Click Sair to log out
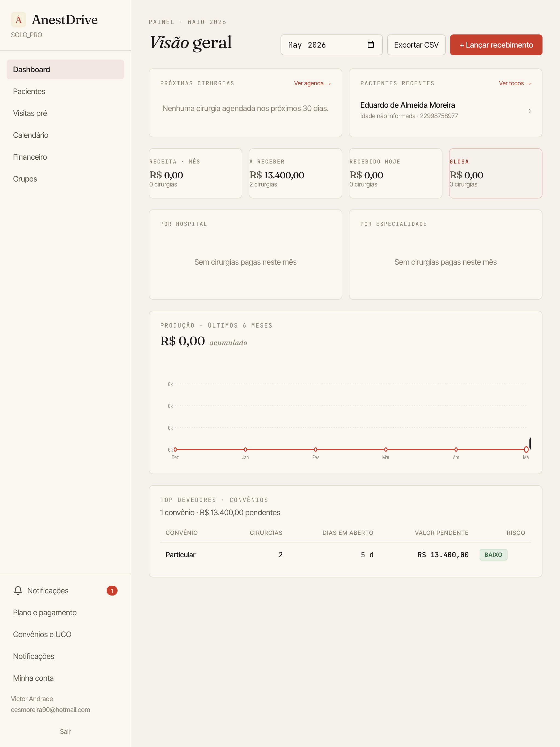This screenshot has width=560, height=747. click(x=65, y=731)
